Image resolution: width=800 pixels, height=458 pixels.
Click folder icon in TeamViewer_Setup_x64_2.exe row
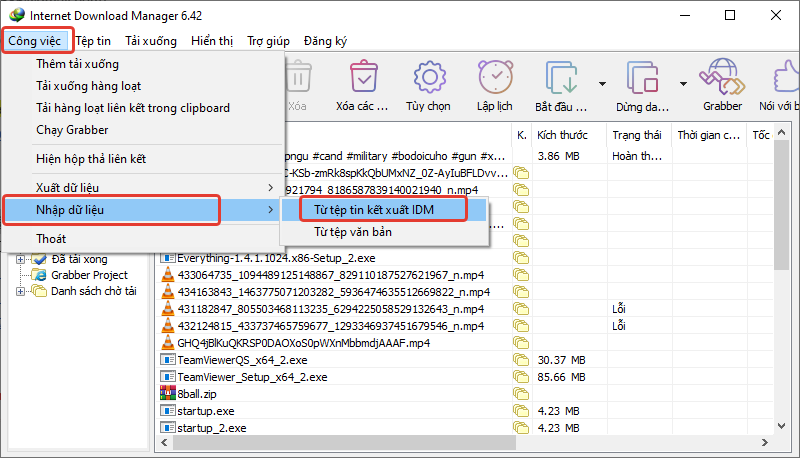[x=521, y=377]
